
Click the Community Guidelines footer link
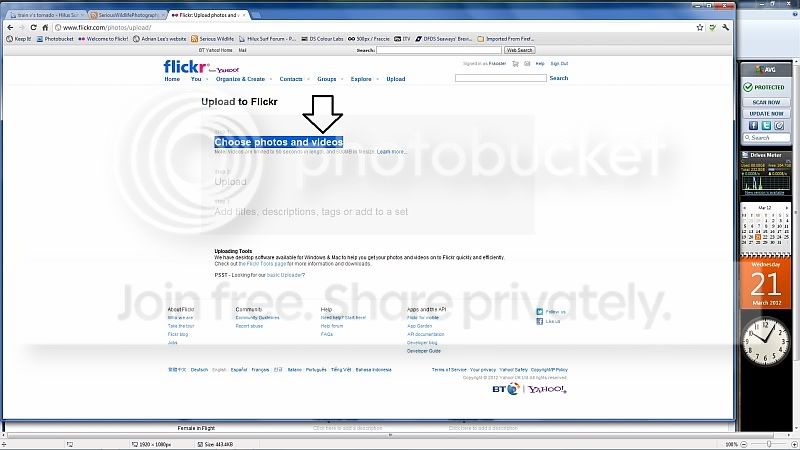click(257, 317)
